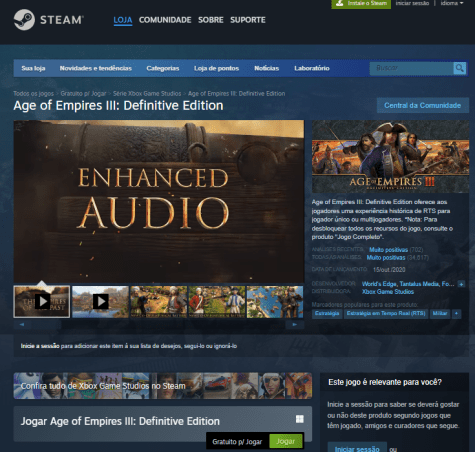
Task: Click the Enhanced Audio video player
Action: point(159,201)
